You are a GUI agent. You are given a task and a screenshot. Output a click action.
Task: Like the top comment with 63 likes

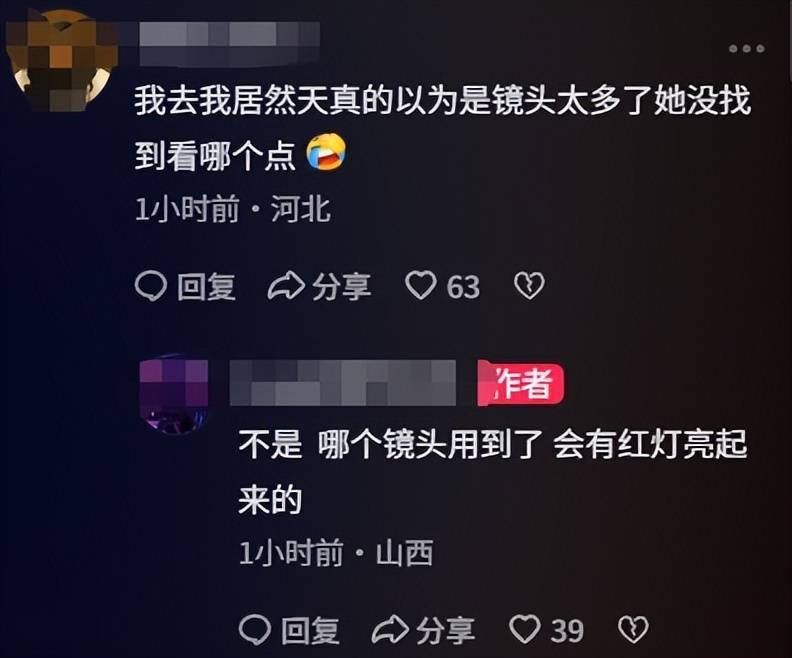(421, 286)
